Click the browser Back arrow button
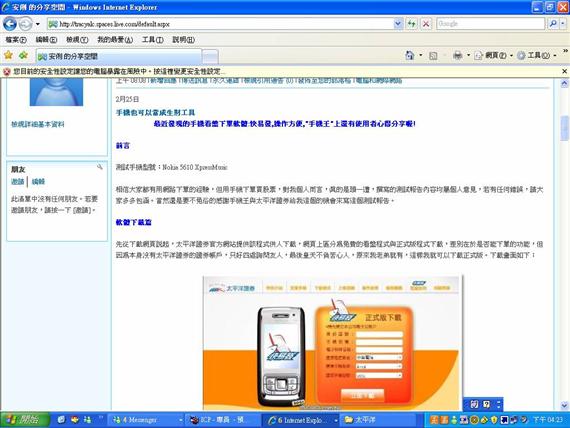570x428 pixels. pos(10,24)
